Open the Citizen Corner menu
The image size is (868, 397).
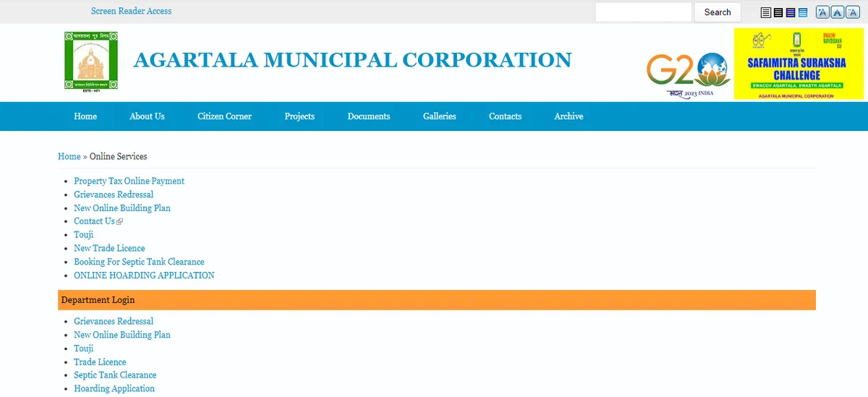pos(224,116)
